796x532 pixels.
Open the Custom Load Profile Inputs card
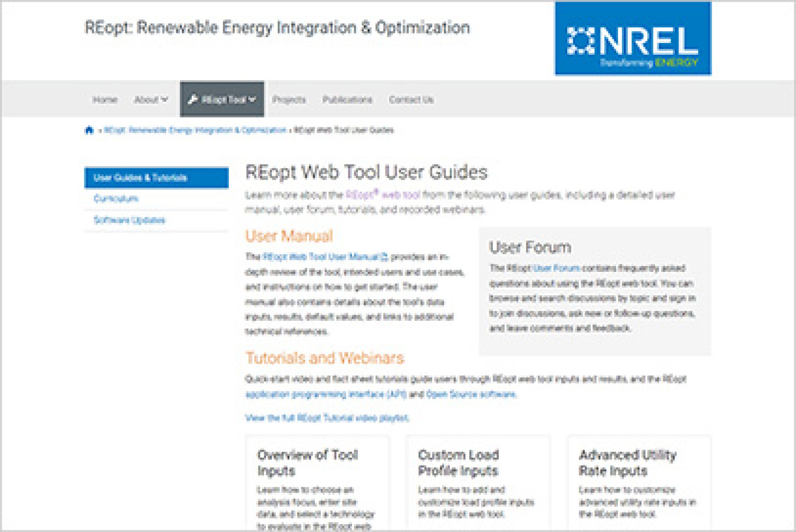coord(478,484)
